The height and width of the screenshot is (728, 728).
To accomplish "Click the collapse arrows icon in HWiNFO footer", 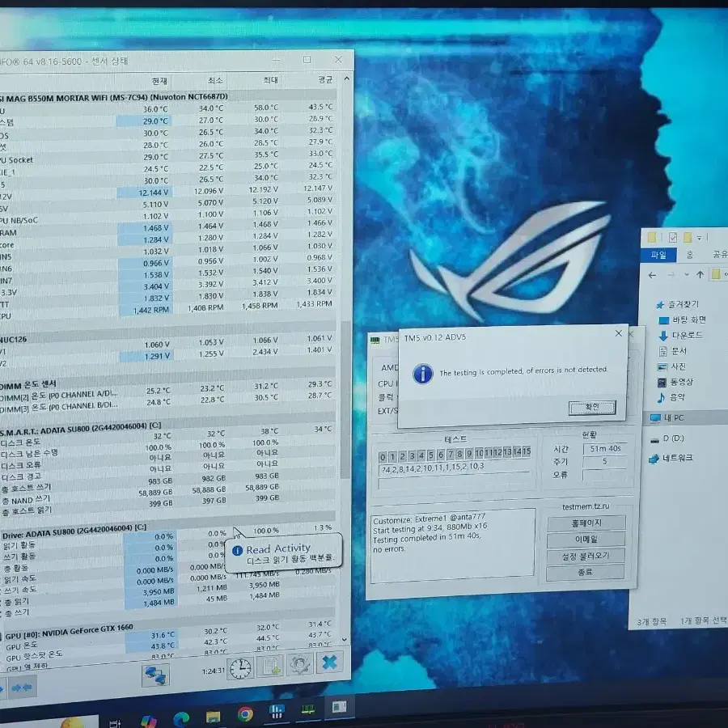I will coord(21,688).
